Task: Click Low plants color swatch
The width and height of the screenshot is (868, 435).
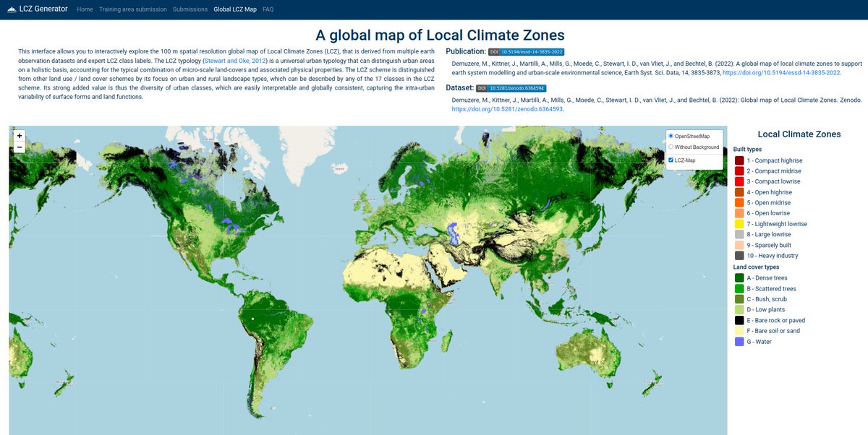Action: pyautogui.click(x=739, y=309)
